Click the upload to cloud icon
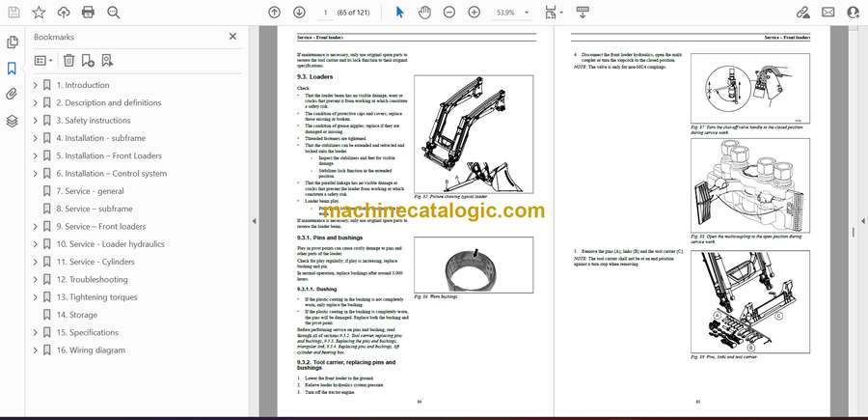 [x=64, y=13]
